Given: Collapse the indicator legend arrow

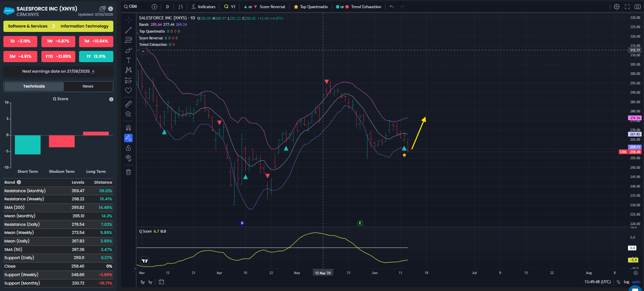Looking at the screenshot, I should [x=143, y=52].
